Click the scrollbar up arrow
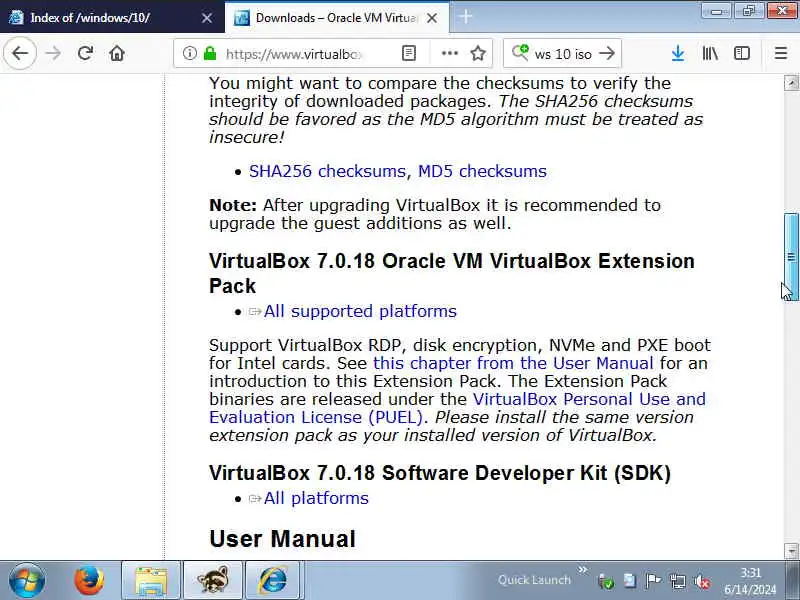Viewport: 800px width, 600px height. click(791, 83)
